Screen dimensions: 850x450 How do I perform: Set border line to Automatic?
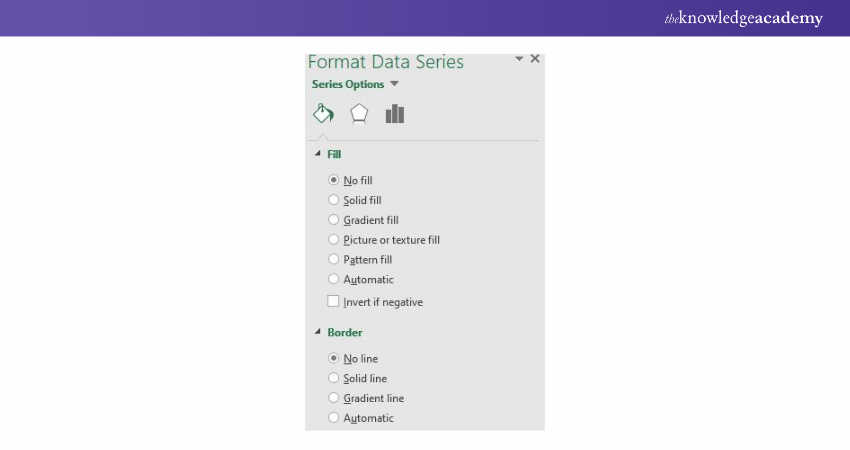334,418
